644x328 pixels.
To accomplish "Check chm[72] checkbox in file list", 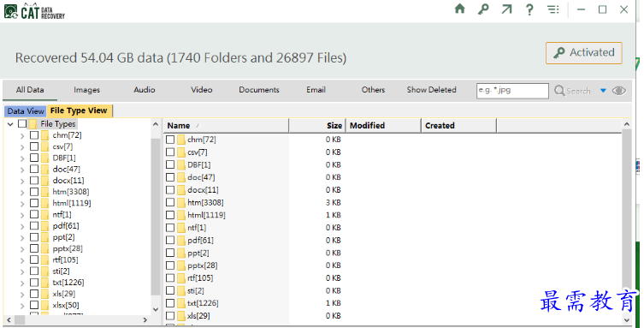I will point(170,140).
